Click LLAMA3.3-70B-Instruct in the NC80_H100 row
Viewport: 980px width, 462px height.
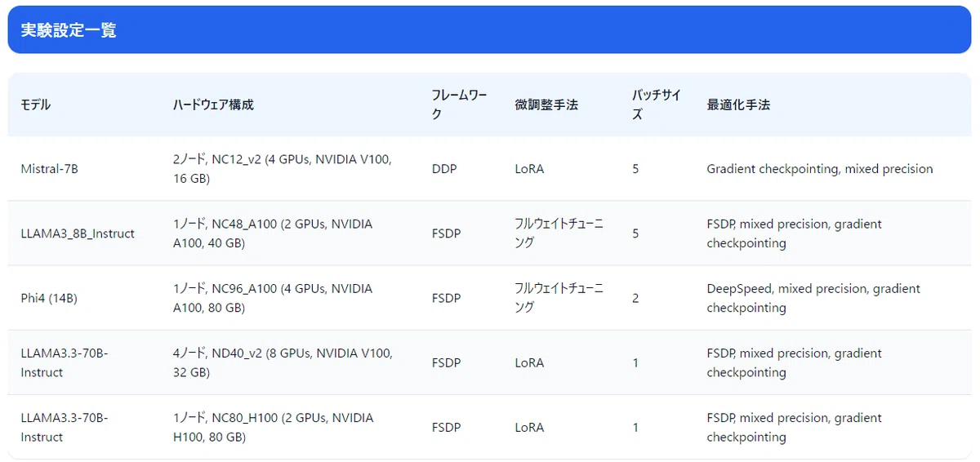[x=65, y=427]
